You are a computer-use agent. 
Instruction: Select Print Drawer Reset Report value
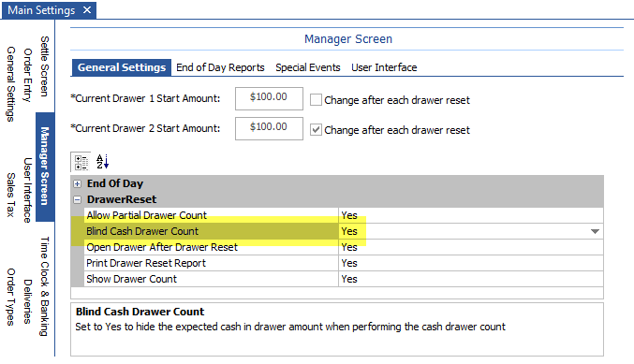tap(471, 263)
